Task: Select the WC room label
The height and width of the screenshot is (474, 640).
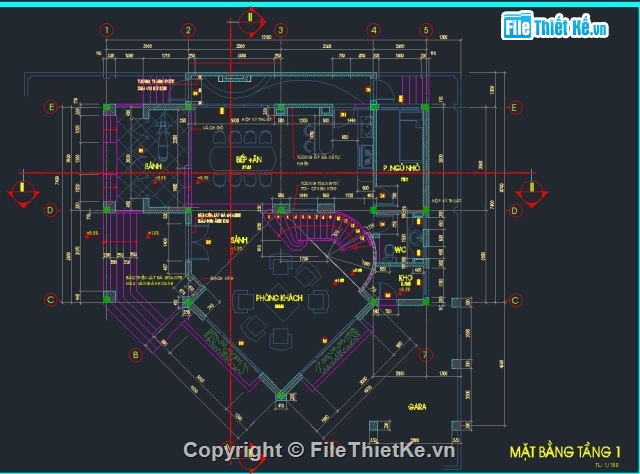Action: tap(400, 249)
